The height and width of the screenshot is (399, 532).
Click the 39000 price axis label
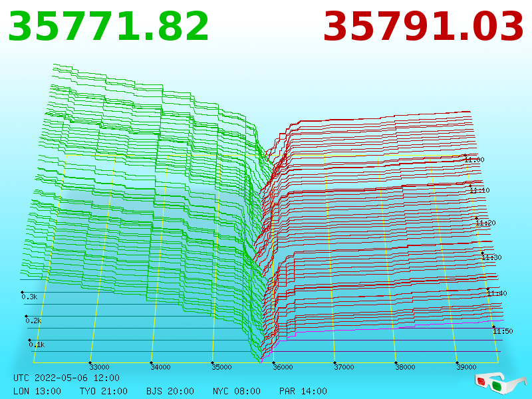pos(466,367)
